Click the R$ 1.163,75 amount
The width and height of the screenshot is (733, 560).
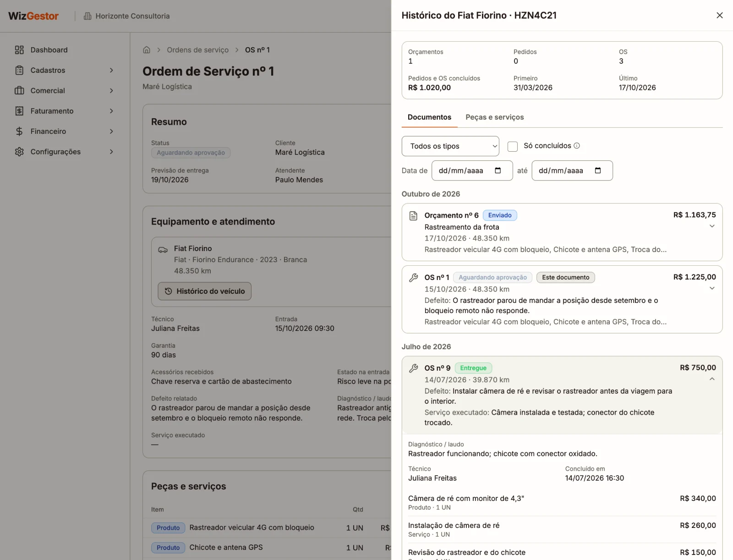click(695, 215)
